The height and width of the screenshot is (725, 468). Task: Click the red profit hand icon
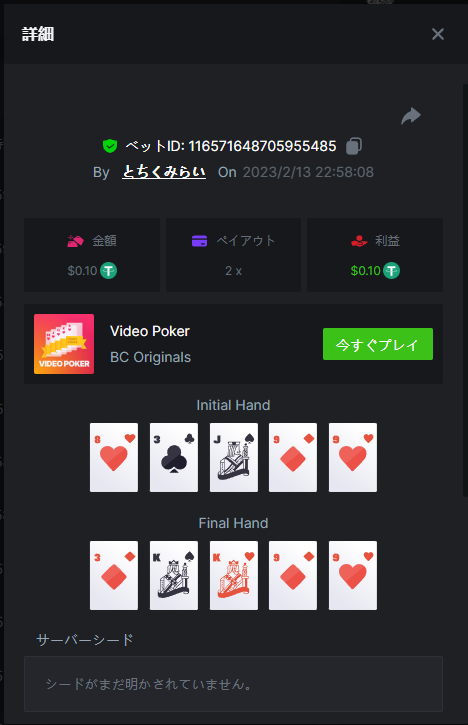pos(359,241)
